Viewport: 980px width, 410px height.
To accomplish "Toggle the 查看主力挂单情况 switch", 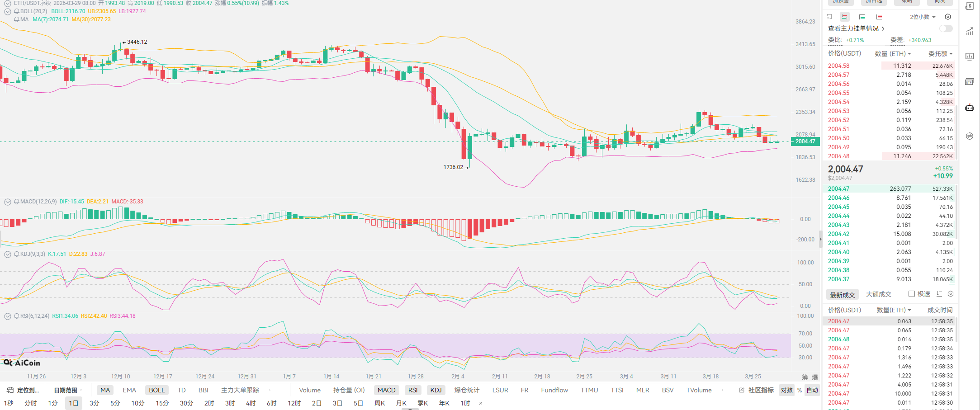I will pos(946,28).
